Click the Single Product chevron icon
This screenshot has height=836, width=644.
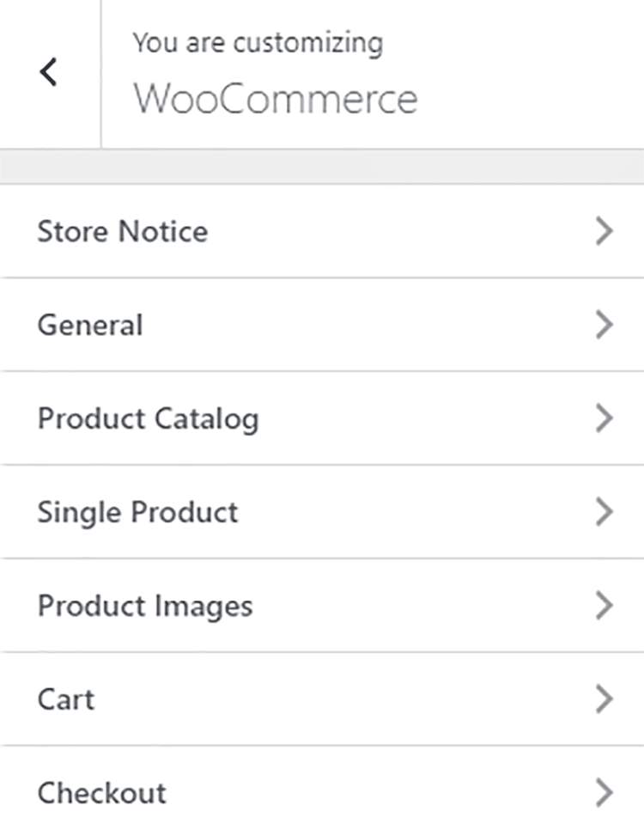(x=605, y=512)
